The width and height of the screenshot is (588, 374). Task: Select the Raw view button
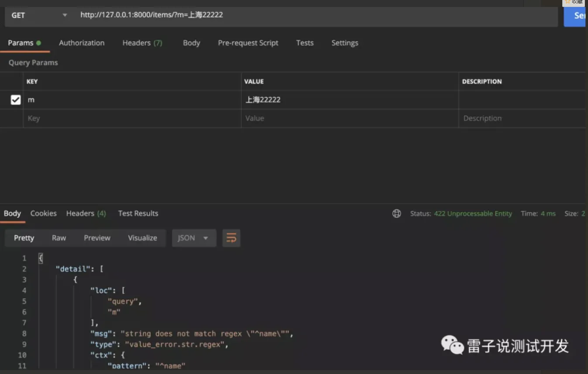pyautogui.click(x=59, y=238)
